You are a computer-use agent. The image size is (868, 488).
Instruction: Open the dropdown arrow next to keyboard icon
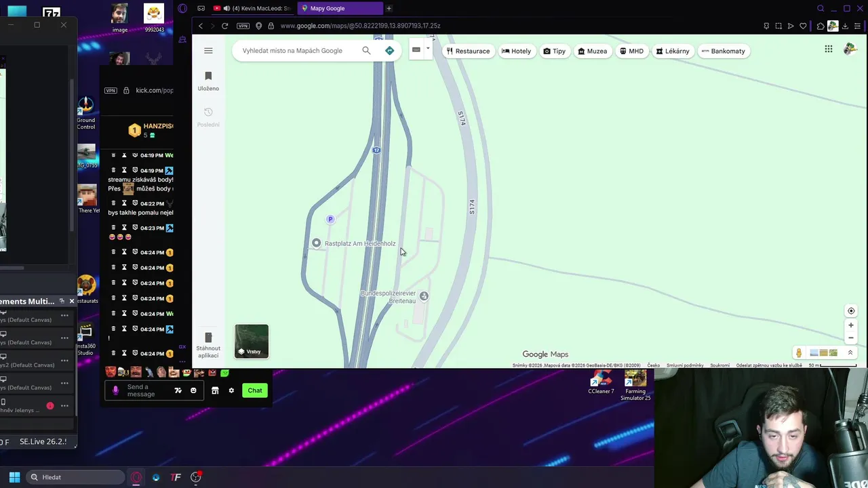click(x=427, y=49)
